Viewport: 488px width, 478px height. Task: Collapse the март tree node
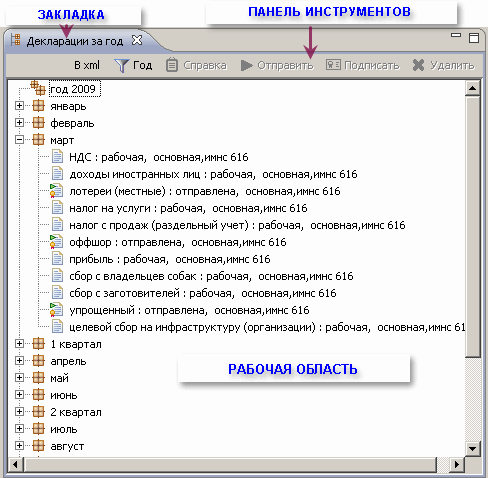click(x=19, y=140)
